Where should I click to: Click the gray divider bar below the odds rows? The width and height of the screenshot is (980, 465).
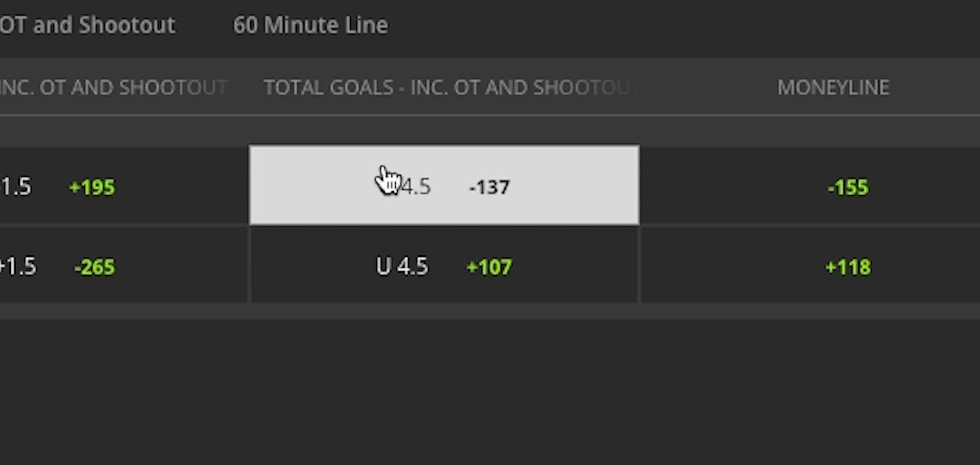(x=489, y=311)
